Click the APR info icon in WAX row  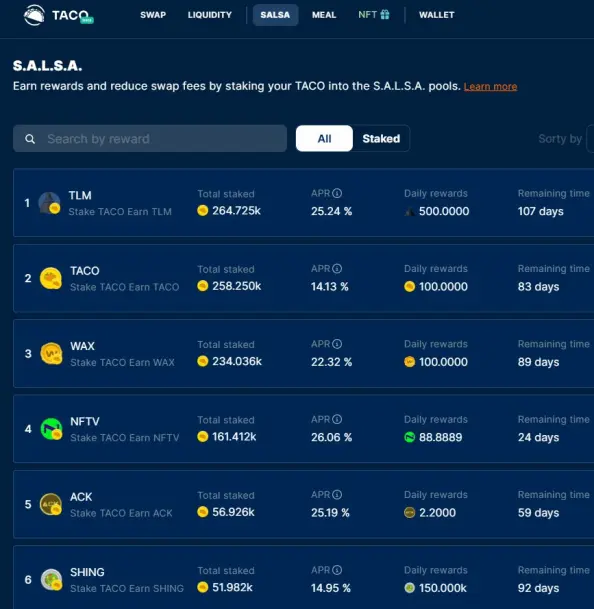click(x=337, y=344)
